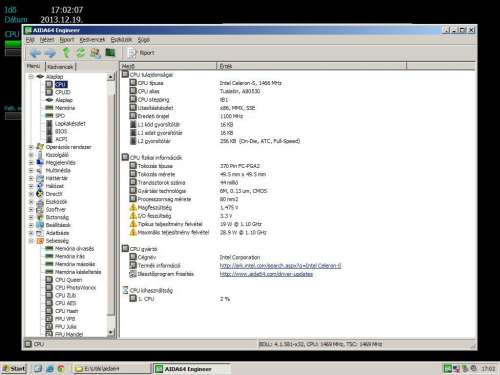
Task: Select the Alaplap sub-item under CPUID
Action: (x=63, y=100)
